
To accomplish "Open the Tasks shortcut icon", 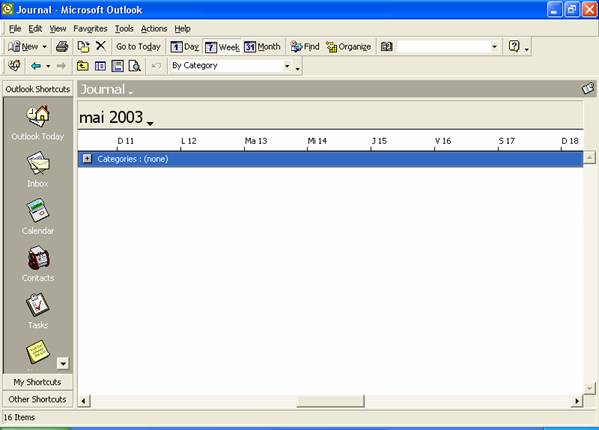I will [x=37, y=305].
